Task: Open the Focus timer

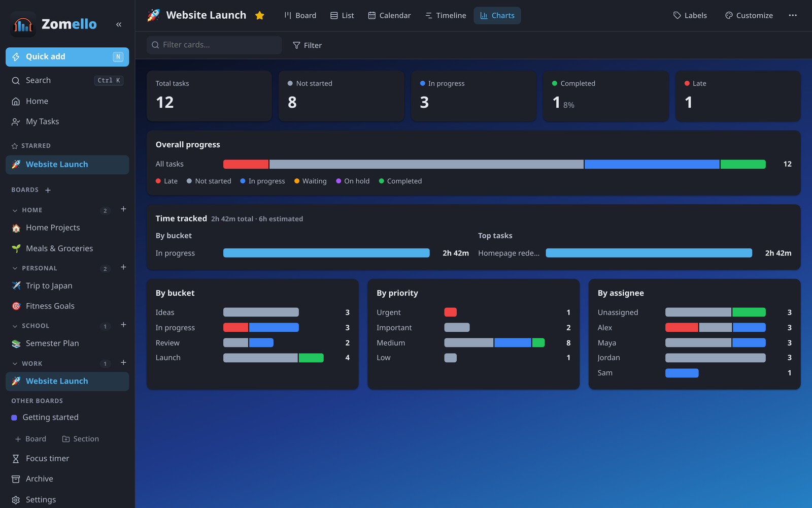Action: click(x=67, y=458)
